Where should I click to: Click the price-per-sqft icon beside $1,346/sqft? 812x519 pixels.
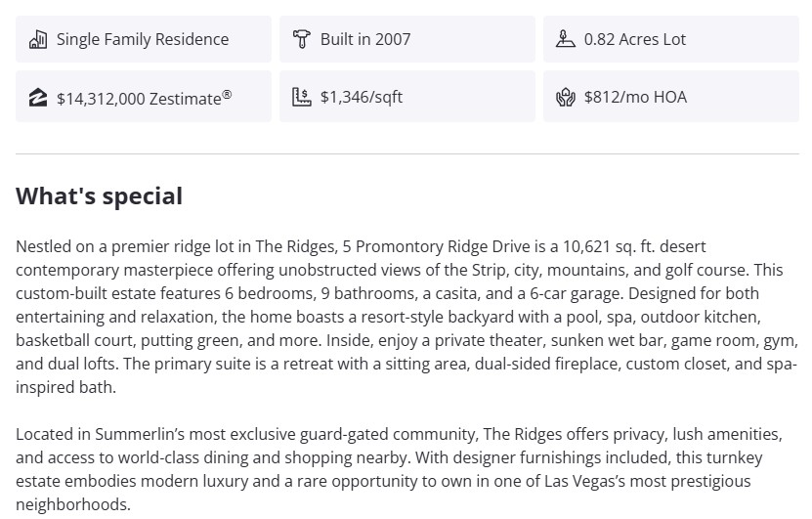pyautogui.click(x=302, y=98)
